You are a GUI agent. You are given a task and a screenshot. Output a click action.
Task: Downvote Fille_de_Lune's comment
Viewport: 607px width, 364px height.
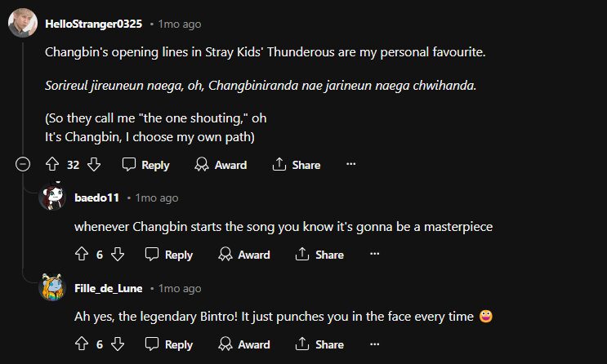(x=117, y=344)
